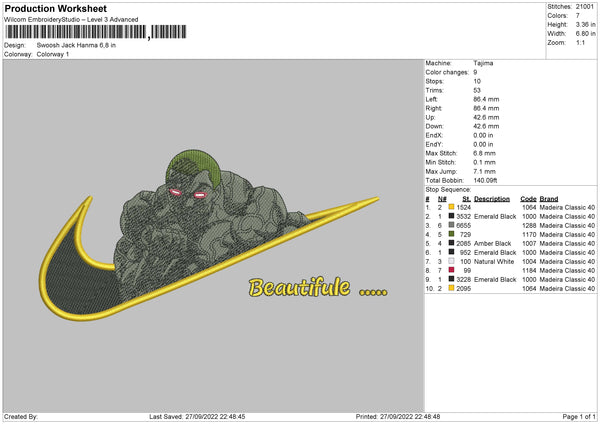Viewport: 600px width, 424px height.
Task: Click the gray swatch beside stitch count 6655
Action: (451, 225)
